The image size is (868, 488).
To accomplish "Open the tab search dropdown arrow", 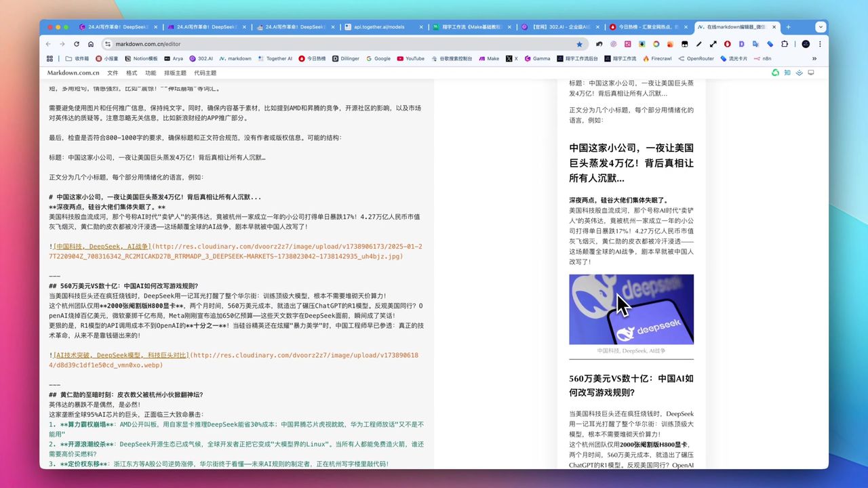I will click(821, 26).
